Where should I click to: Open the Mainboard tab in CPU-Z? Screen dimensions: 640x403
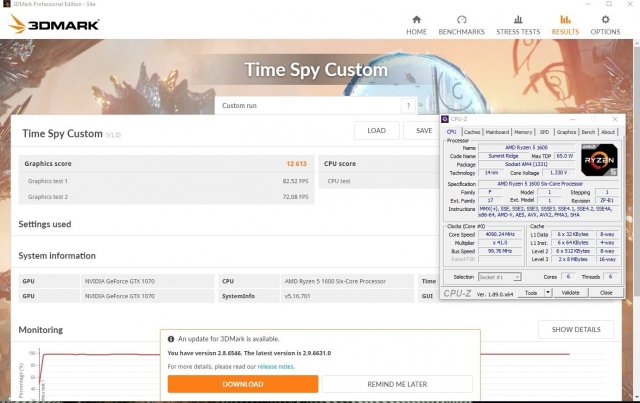pyautogui.click(x=497, y=132)
